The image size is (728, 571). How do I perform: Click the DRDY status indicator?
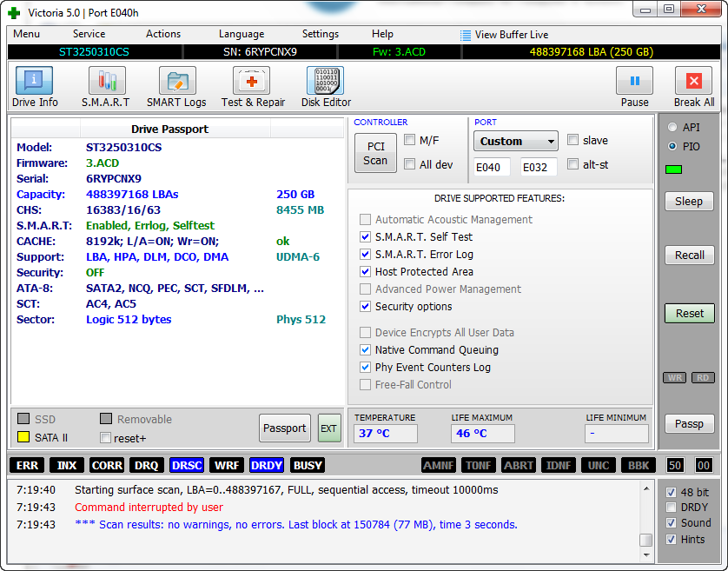point(267,465)
